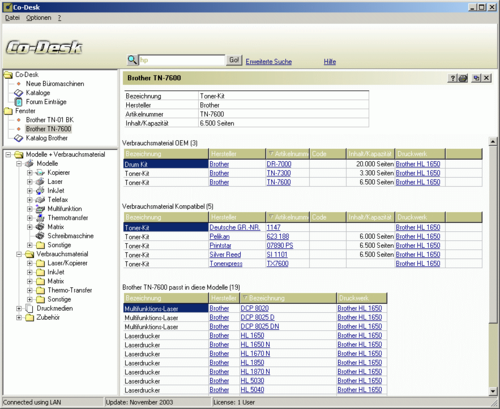Open article link TN-7300
This screenshot has height=409, width=500.
279,173
